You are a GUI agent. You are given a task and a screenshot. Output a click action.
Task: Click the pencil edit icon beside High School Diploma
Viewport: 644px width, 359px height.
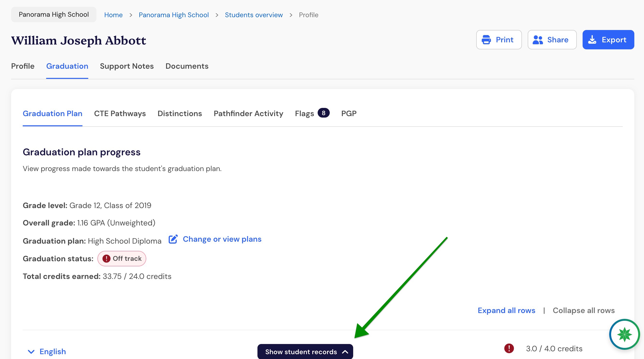point(173,239)
